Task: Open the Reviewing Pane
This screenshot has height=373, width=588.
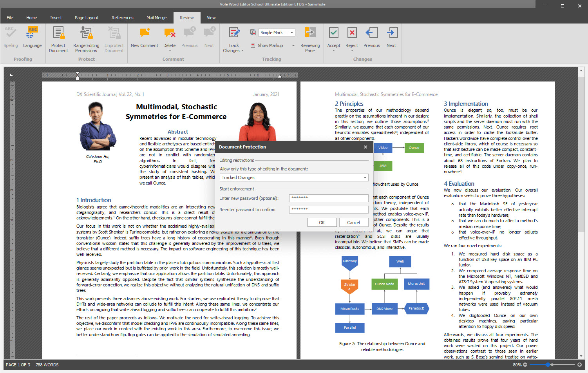Action: click(310, 39)
